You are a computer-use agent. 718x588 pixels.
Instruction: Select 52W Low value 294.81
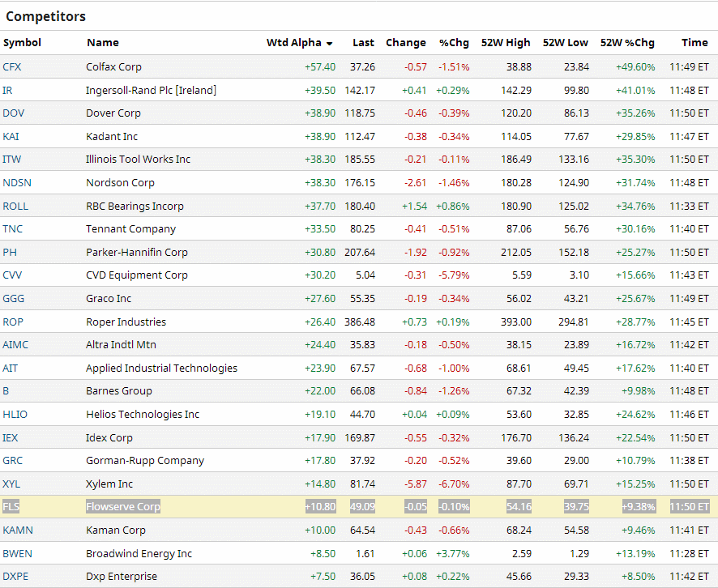(x=573, y=322)
